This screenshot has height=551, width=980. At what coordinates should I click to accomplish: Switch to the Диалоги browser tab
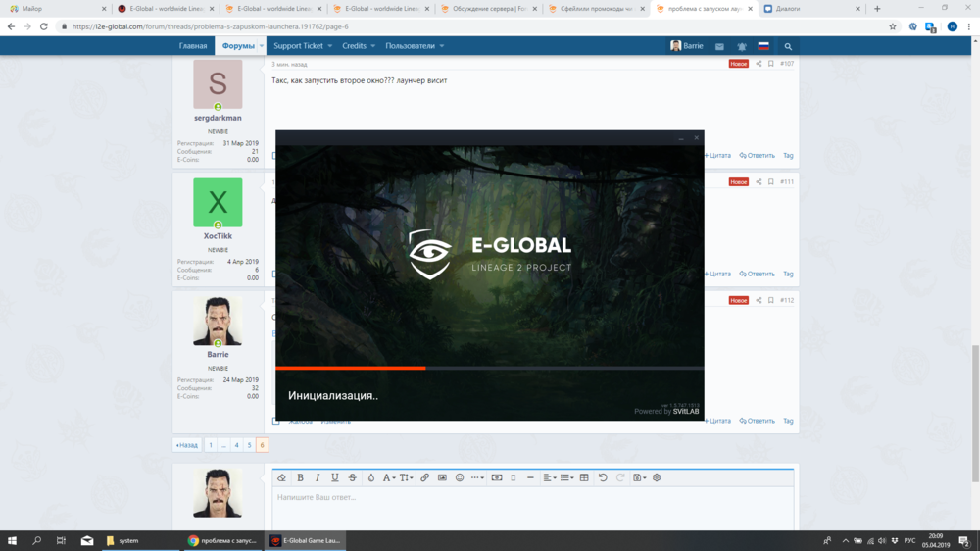tap(809, 9)
